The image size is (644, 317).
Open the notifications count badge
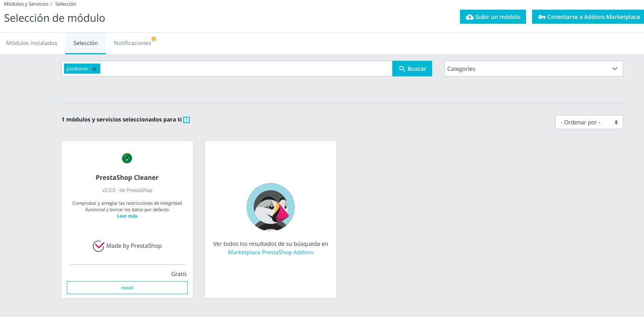[154, 39]
